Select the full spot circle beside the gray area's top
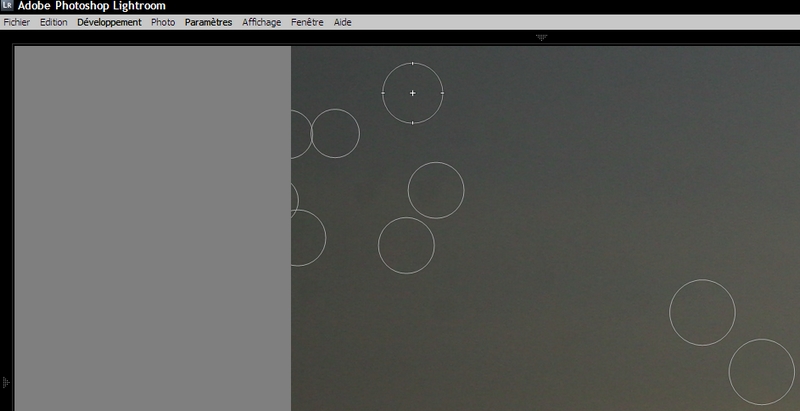The height and width of the screenshot is (411, 800). (335, 133)
